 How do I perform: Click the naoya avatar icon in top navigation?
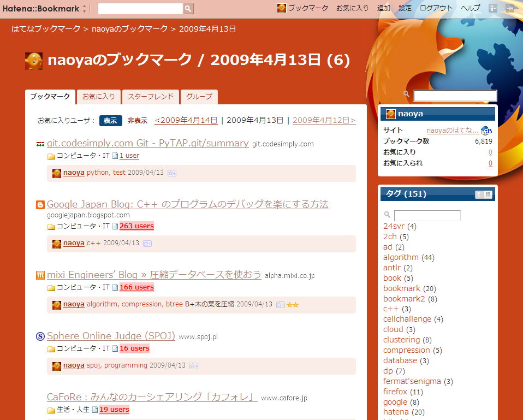coord(282,8)
